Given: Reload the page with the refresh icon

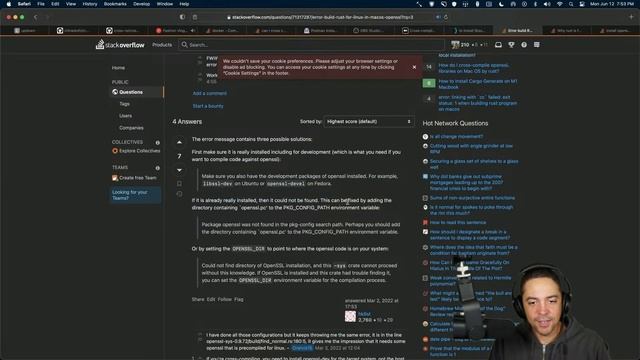Looking at the screenshot, I should point(446,17).
